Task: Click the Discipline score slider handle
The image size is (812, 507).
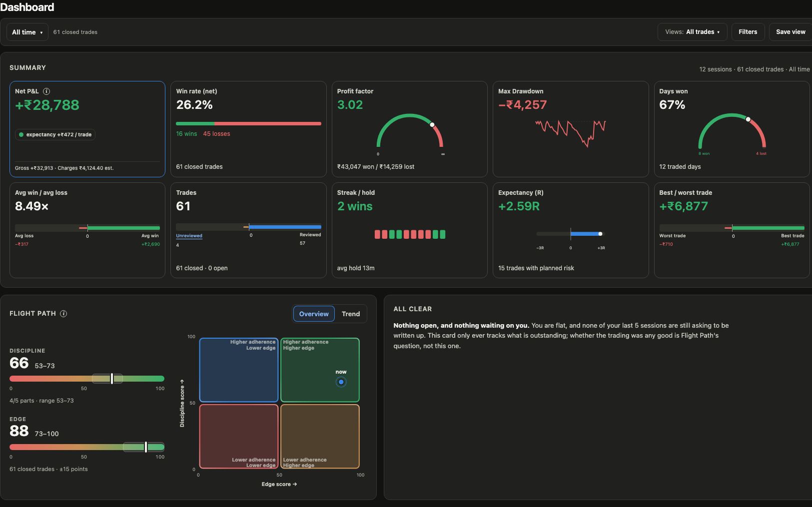Action: tap(112, 378)
